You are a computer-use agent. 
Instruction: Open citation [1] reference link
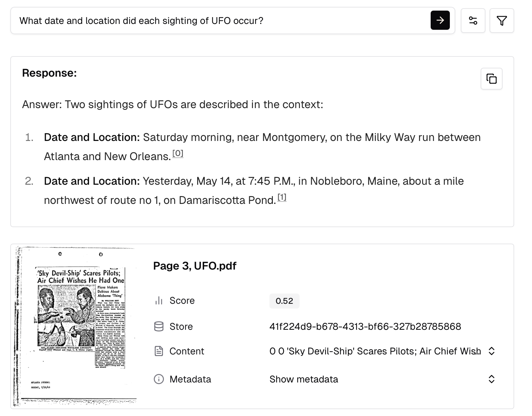pos(282,197)
